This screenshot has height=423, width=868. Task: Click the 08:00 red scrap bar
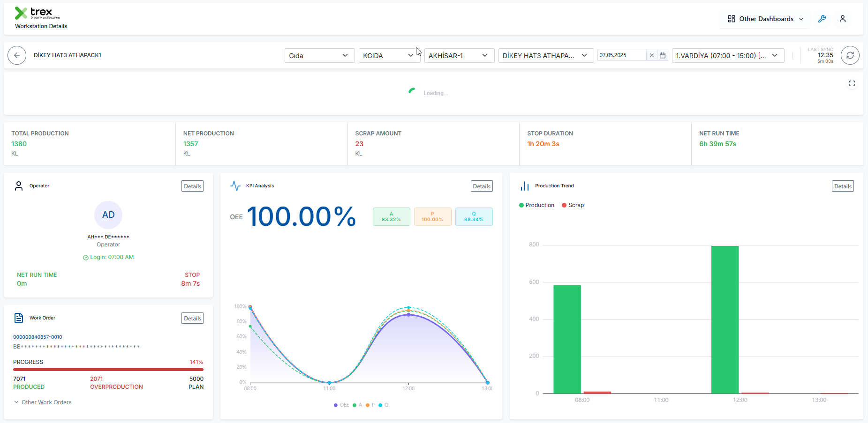point(597,393)
